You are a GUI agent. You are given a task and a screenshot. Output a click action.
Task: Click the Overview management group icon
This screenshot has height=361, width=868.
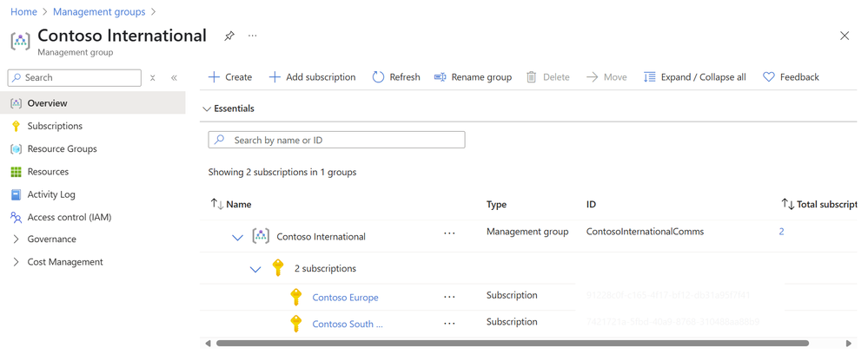pos(16,103)
